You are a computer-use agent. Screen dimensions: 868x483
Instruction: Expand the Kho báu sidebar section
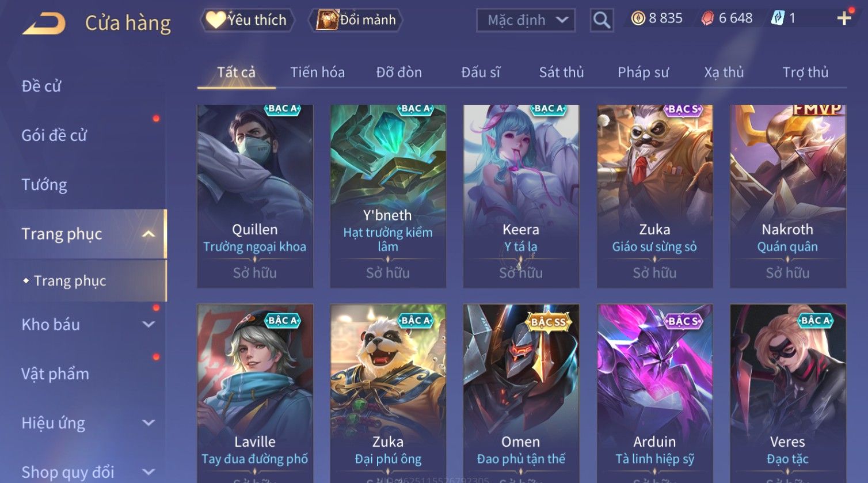coord(149,325)
